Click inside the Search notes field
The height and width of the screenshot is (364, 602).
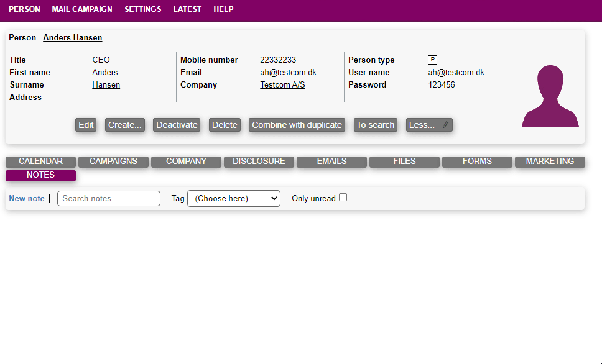pos(109,198)
